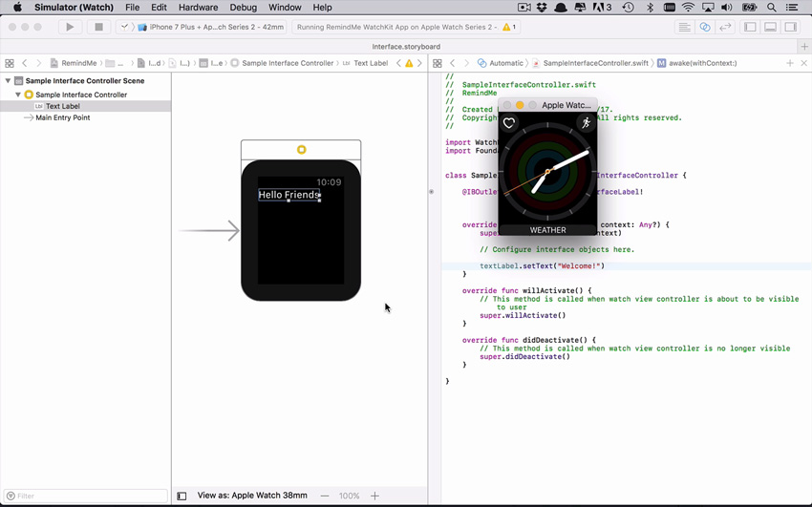Click the Run play button in Xcode toolbar
812x507 pixels.
pos(70,27)
